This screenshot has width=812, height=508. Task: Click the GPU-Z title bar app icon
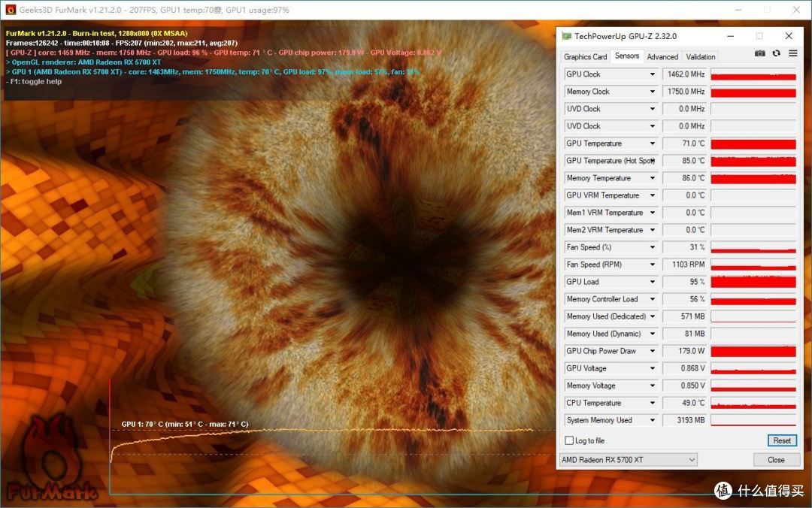[x=567, y=36]
